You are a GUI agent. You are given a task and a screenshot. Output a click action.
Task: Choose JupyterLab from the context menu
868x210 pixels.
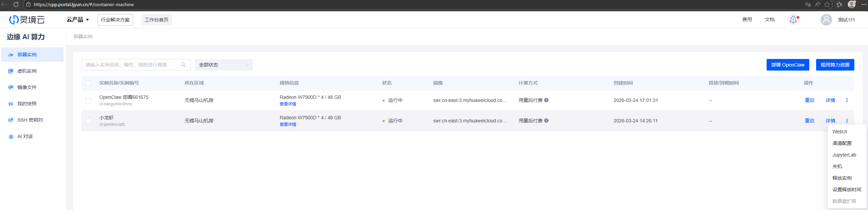click(x=844, y=155)
